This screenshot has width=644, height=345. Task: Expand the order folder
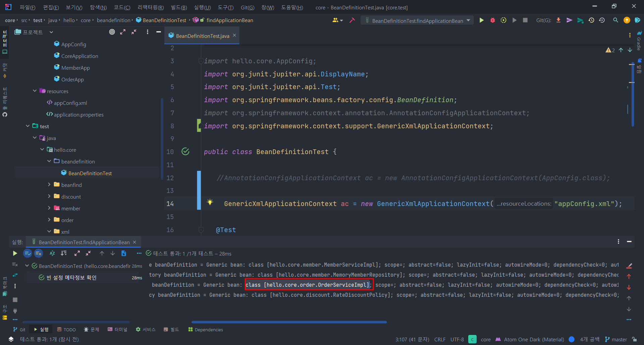[49, 220]
